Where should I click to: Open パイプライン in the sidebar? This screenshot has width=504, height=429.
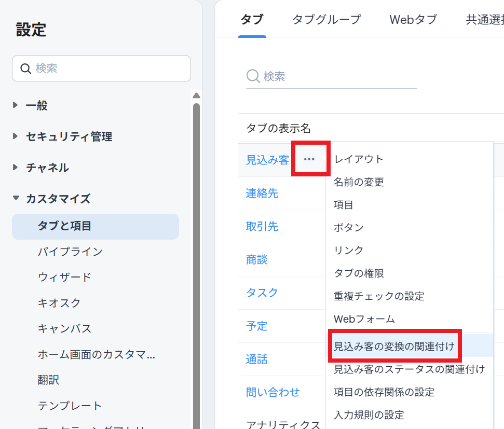70,252
